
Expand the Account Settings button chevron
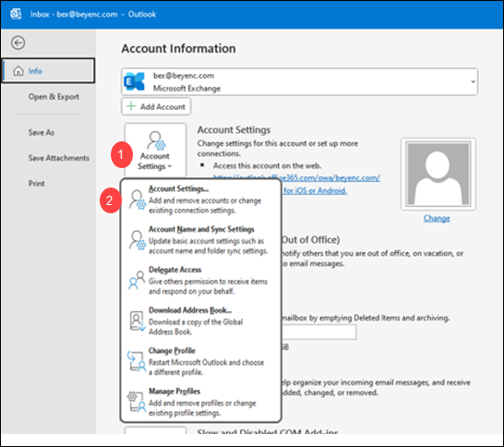(170, 166)
